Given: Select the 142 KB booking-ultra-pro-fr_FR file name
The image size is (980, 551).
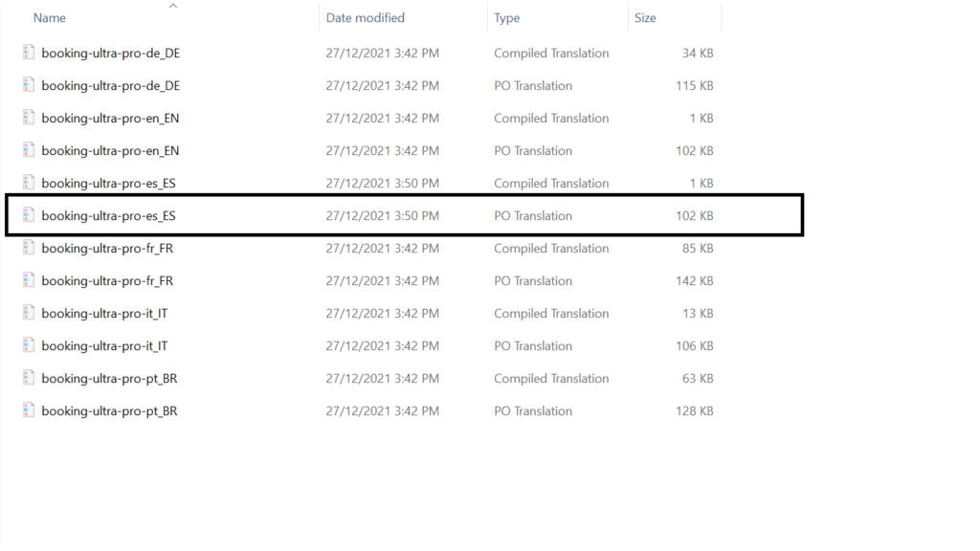Looking at the screenshot, I should tap(107, 280).
